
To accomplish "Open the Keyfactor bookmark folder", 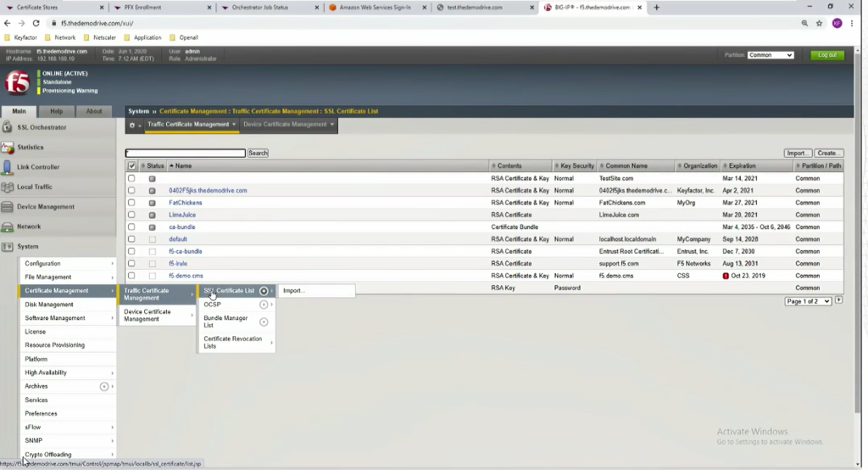I will pos(21,37).
